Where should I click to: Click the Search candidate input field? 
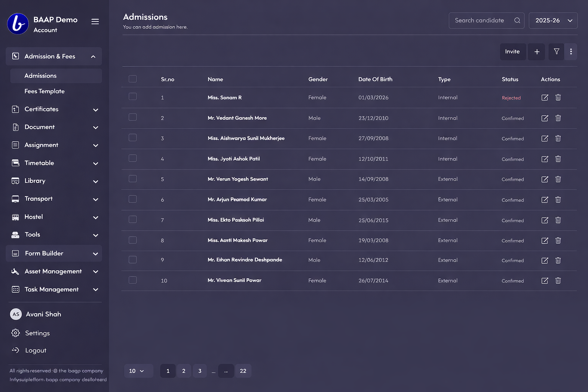coord(480,21)
